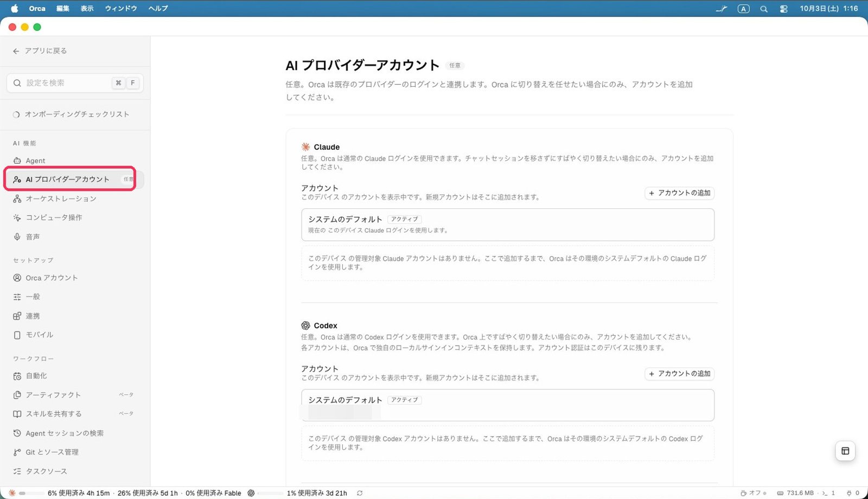Screen dimensions: 868x499
Task: Select Codex システムのデフォルト account card
Action: pos(508,405)
